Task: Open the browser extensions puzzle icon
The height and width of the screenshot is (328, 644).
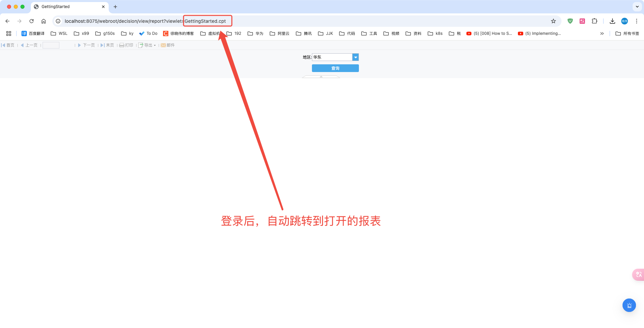Action: point(594,21)
